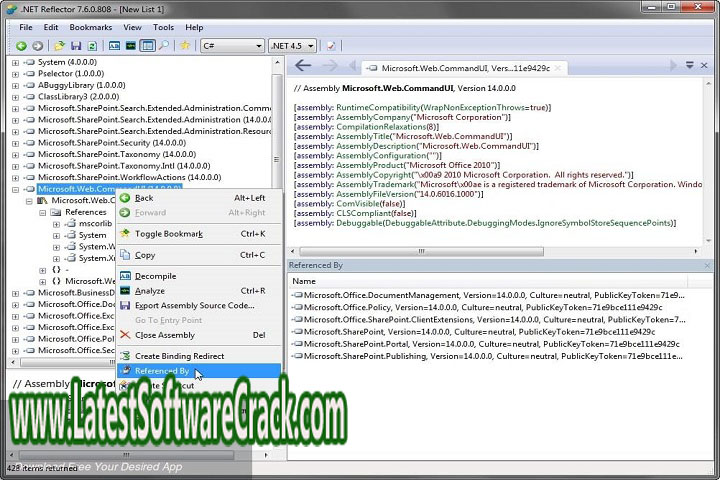Select Microsoft.Office.Policy in Referenced By list
This screenshot has height=480, width=720.
478,307
